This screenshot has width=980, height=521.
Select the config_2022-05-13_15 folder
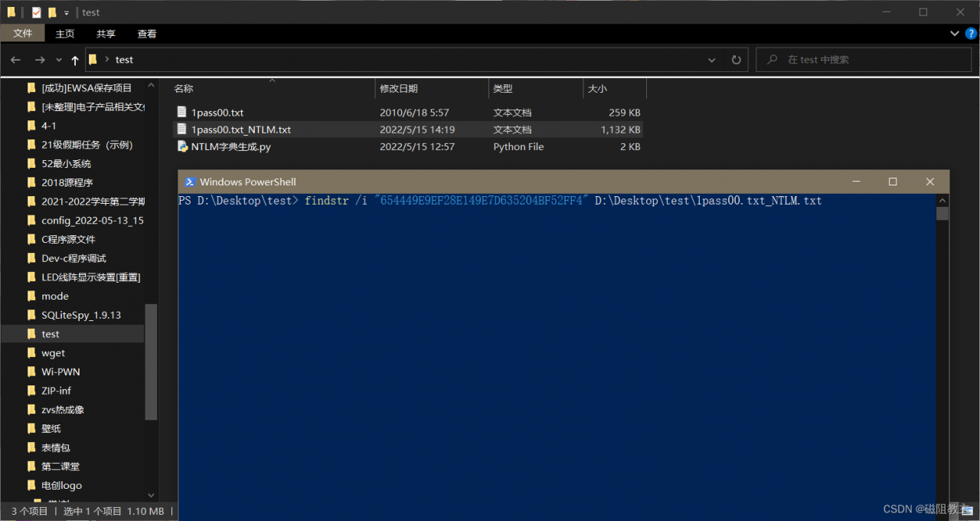(93, 220)
